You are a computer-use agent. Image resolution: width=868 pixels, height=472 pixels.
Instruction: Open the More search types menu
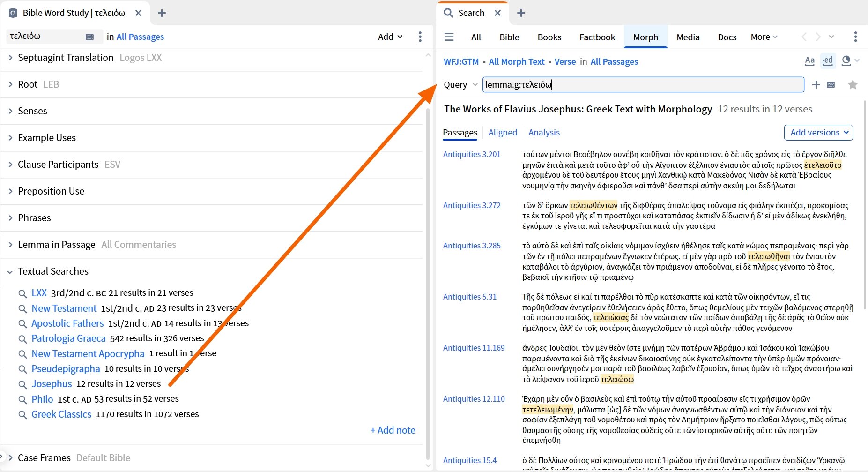coord(764,37)
